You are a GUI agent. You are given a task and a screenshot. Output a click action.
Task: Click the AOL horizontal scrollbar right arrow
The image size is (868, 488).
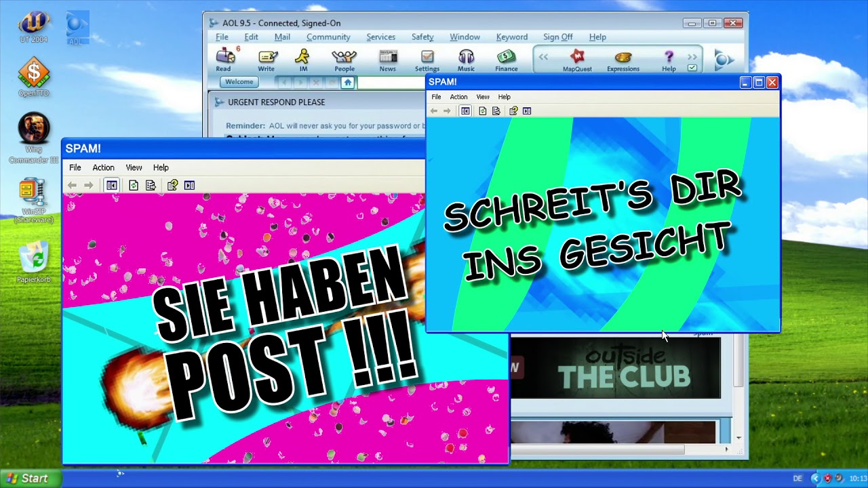pos(726,449)
